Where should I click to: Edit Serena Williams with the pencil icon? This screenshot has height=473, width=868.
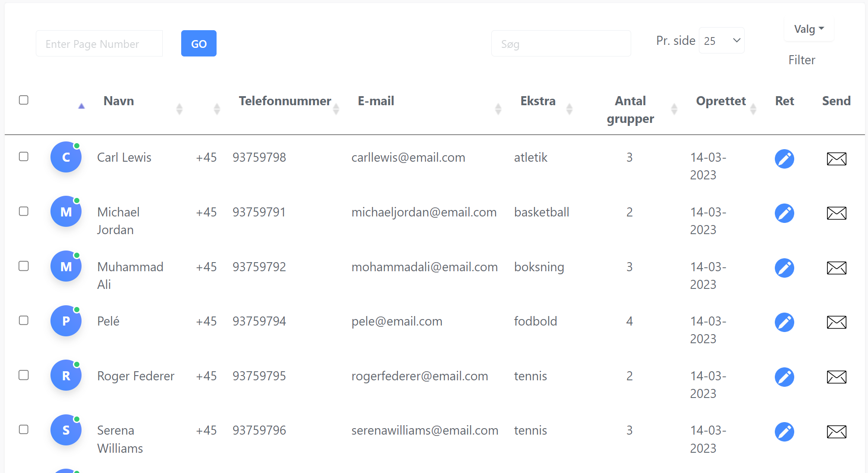[x=784, y=432]
